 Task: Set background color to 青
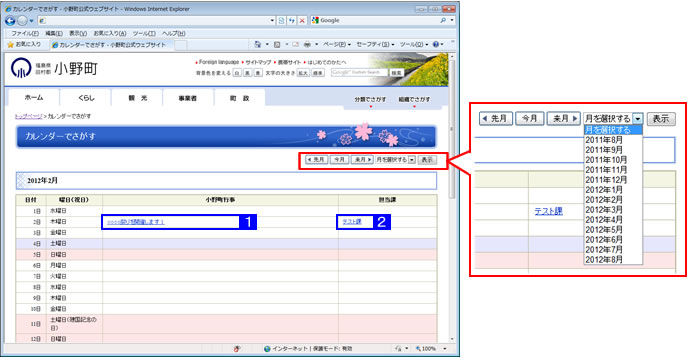(258, 73)
